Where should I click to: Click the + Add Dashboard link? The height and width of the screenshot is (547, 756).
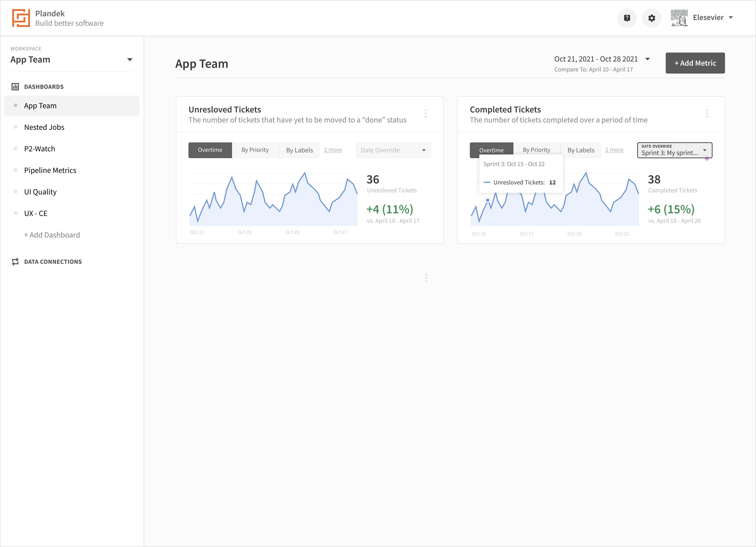pyautogui.click(x=52, y=235)
